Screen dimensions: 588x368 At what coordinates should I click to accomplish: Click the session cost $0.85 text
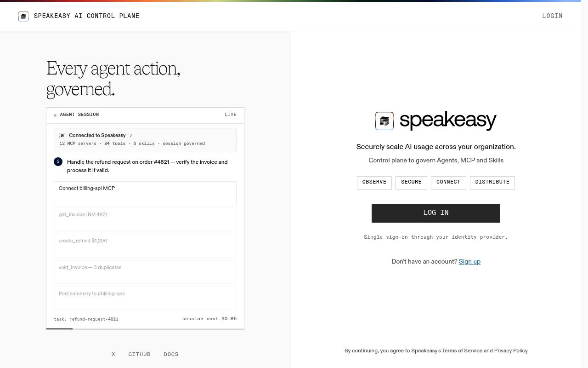click(x=209, y=319)
